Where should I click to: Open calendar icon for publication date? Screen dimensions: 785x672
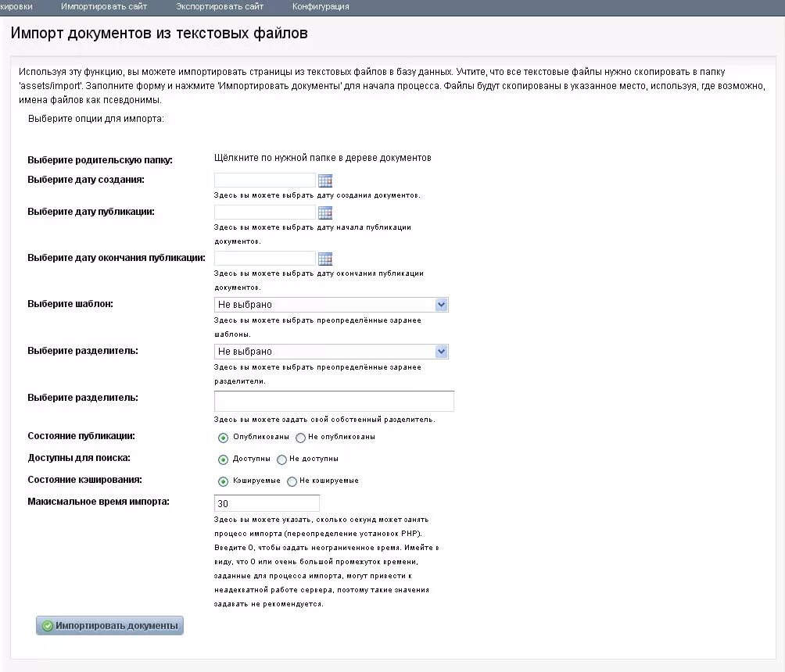click(325, 213)
